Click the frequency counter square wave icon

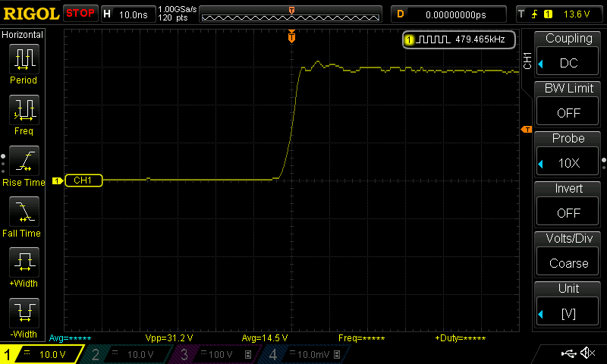[432, 39]
